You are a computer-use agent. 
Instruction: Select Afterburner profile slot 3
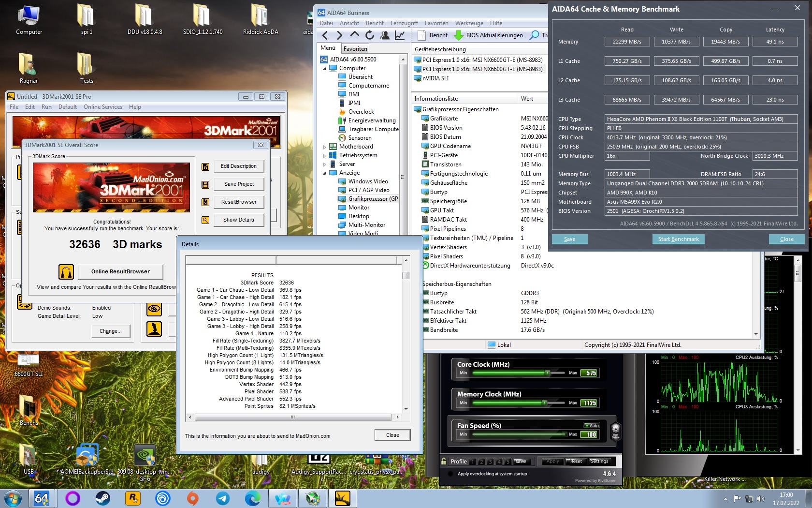(x=490, y=462)
